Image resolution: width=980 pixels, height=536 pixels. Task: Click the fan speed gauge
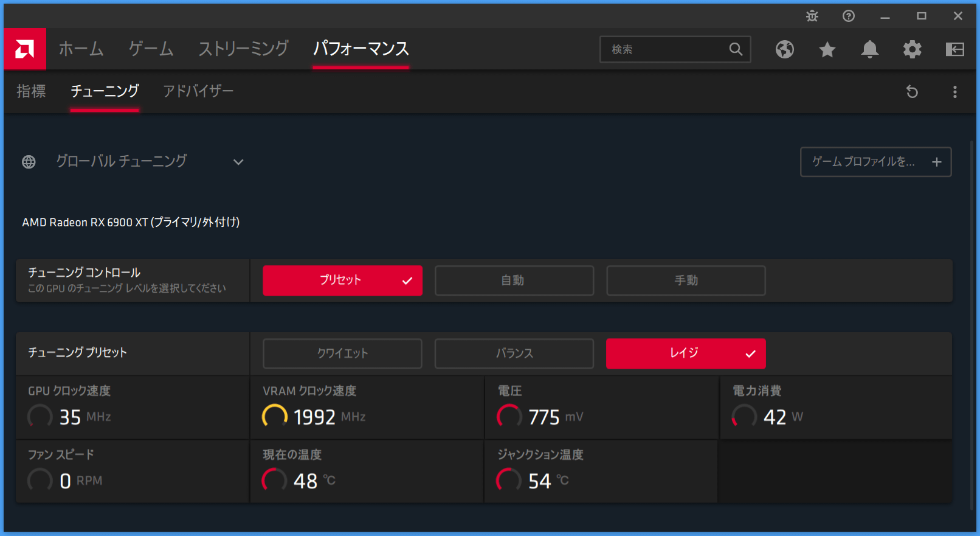(40, 481)
